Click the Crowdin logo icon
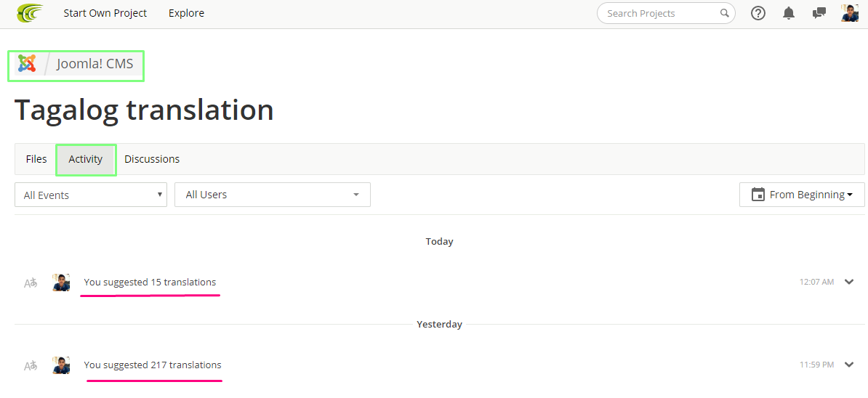 click(30, 13)
